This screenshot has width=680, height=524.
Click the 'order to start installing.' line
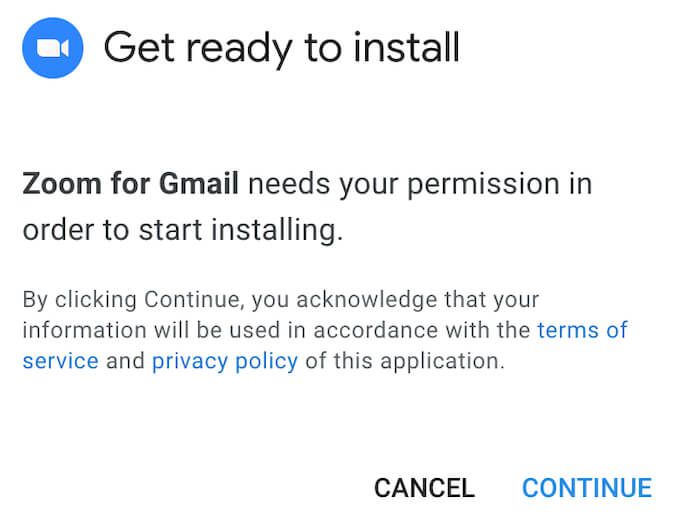(183, 229)
